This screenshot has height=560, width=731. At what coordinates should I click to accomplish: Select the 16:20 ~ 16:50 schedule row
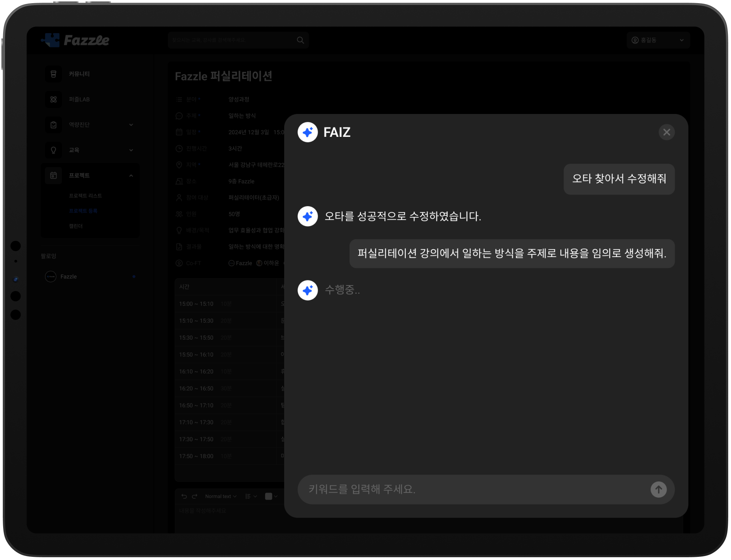[x=229, y=389]
